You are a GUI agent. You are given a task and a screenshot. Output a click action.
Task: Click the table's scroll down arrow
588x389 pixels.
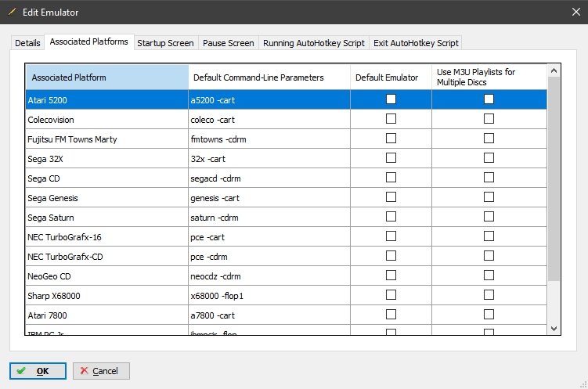[x=554, y=329]
